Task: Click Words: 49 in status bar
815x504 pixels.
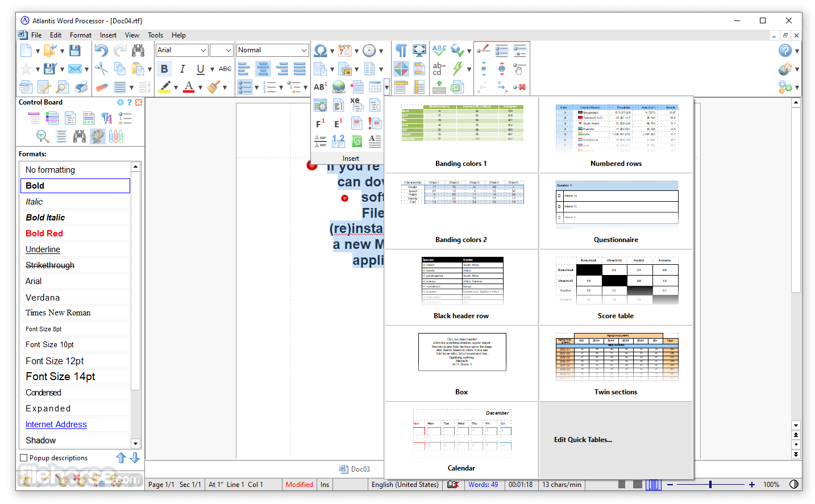Action: [x=483, y=485]
